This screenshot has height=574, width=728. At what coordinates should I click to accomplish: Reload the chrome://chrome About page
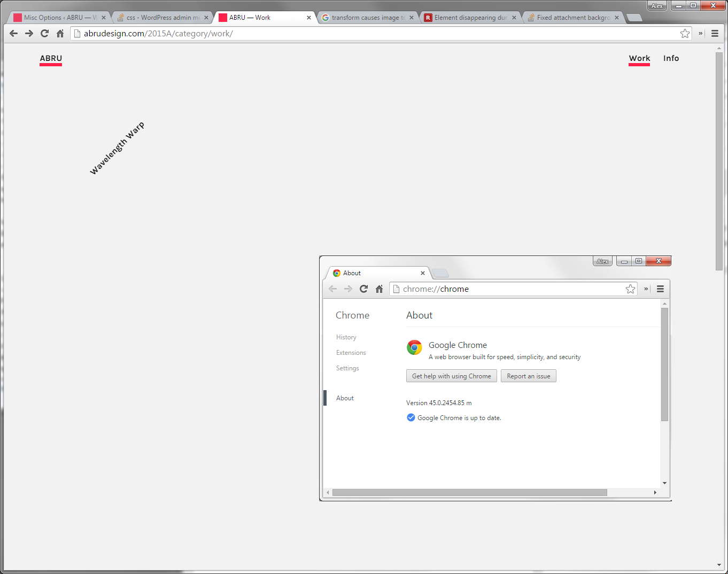click(363, 289)
